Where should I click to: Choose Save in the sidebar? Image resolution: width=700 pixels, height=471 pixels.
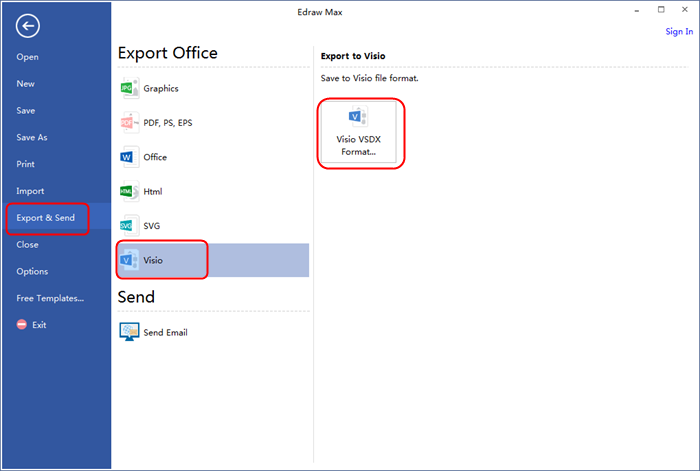(25, 110)
